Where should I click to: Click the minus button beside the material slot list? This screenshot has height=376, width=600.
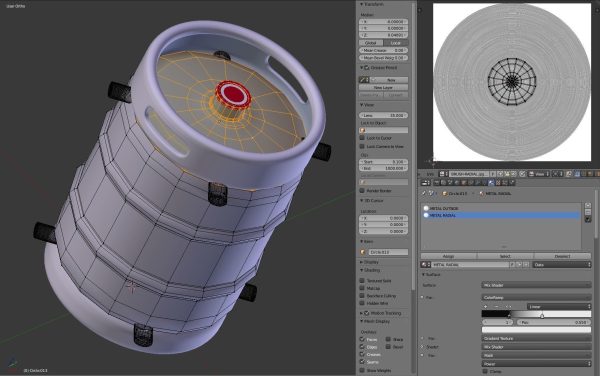[588, 212]
